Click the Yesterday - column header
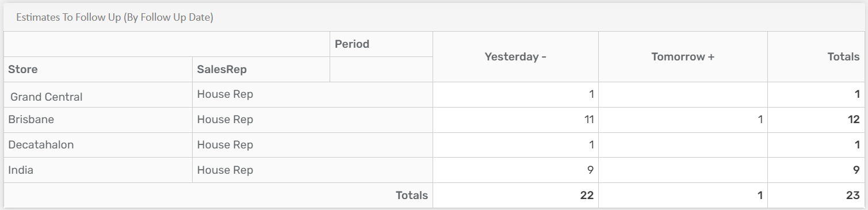Image resolution: width=868 pixels, height=210 pixels. click(515, 57)
